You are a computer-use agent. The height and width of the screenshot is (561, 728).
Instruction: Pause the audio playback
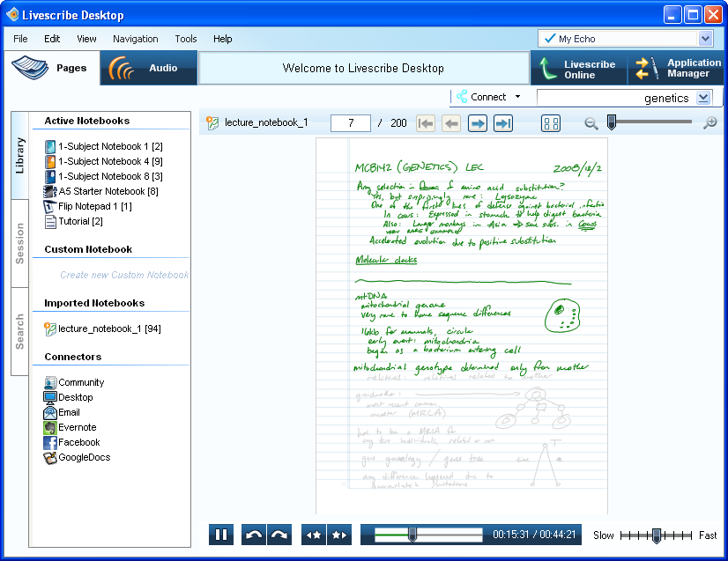(x=221, y=535)
